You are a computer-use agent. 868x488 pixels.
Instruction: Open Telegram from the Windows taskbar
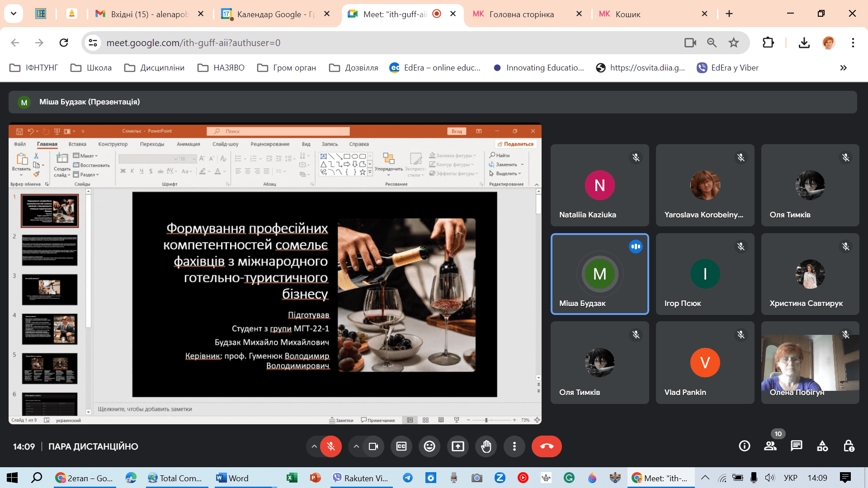point(408,478)
